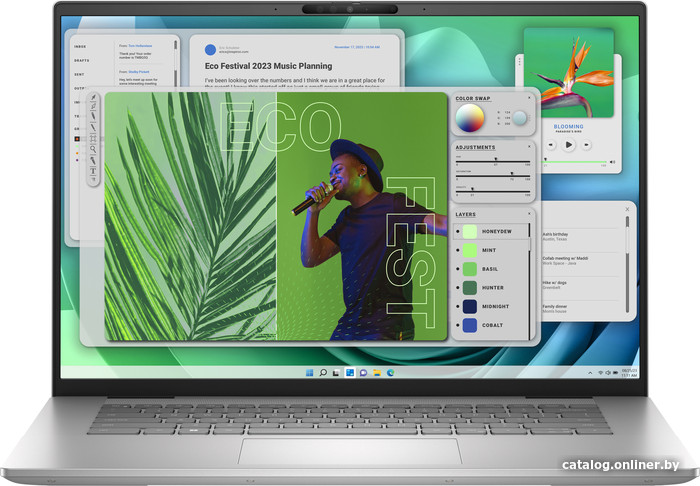Open battery status tray icon
The width and height of the screenshot is (700, 486).
[615, 373]
